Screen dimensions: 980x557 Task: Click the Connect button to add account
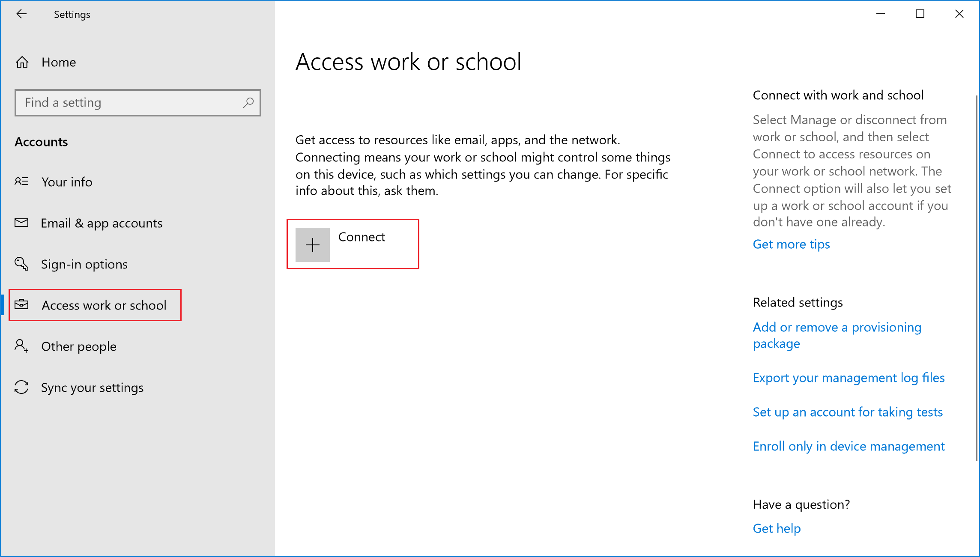pyautogui.click(x=353, y=244)
